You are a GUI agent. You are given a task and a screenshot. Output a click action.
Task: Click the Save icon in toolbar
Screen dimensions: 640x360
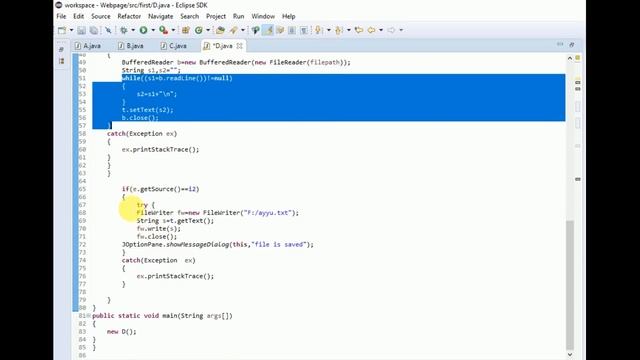coord(82,30)
